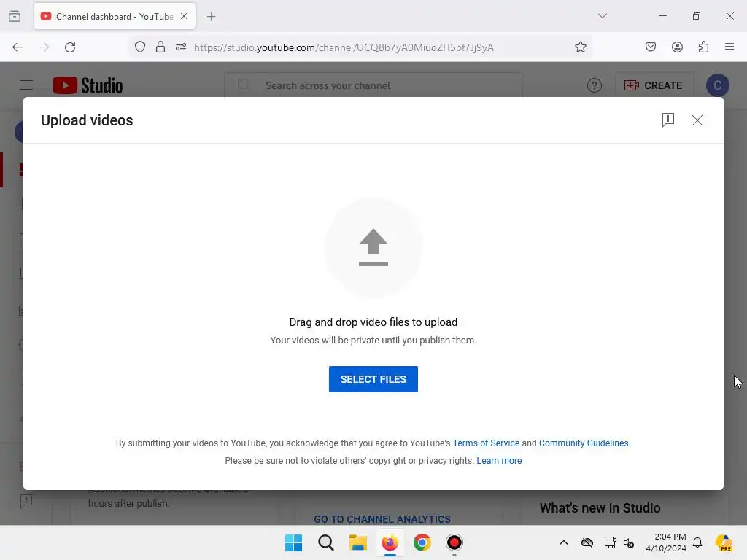Open the Learn more link
Image resolution: width=747 pixels, height=560 pixels.
[499, 461]
